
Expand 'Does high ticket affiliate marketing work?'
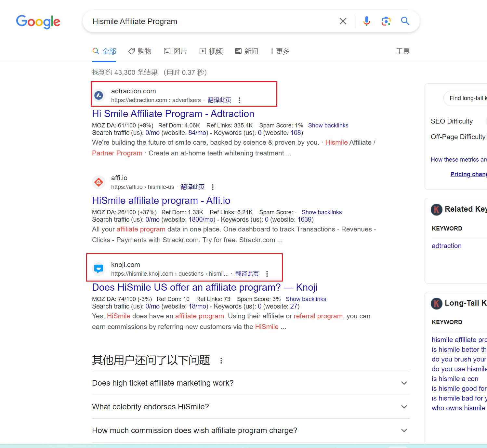pyautogui.click(x=404, y=383)
